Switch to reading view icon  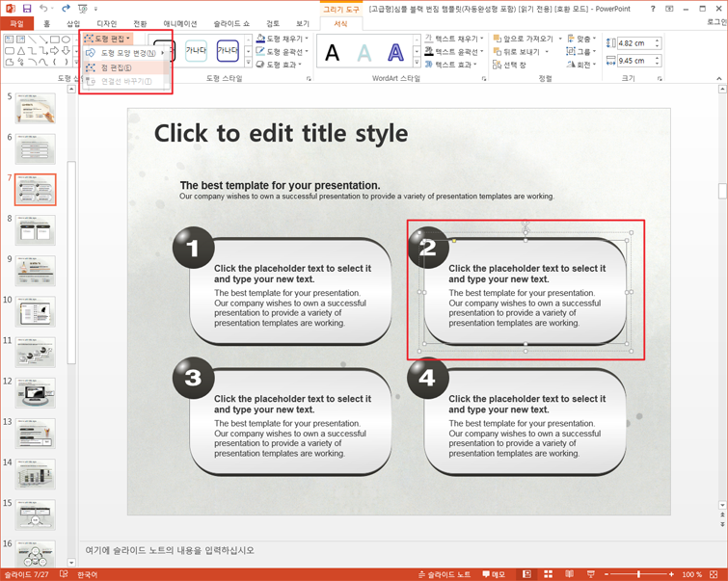coord(569,574)
